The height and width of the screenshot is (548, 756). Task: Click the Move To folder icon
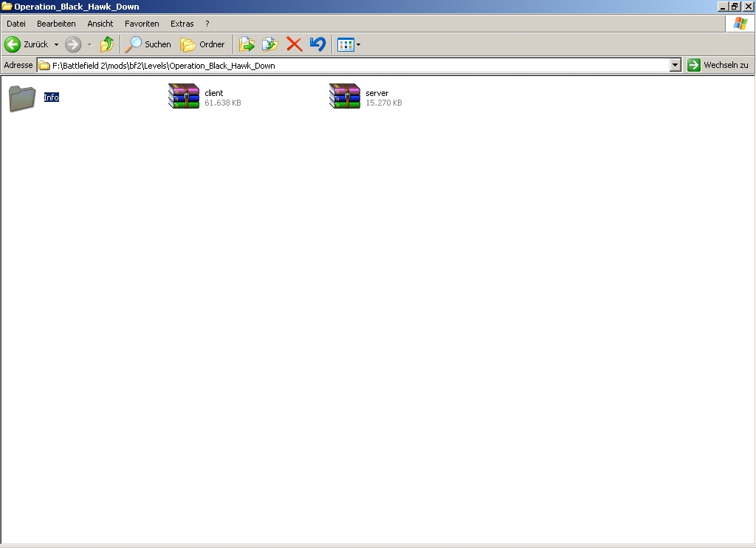point(247,44)
